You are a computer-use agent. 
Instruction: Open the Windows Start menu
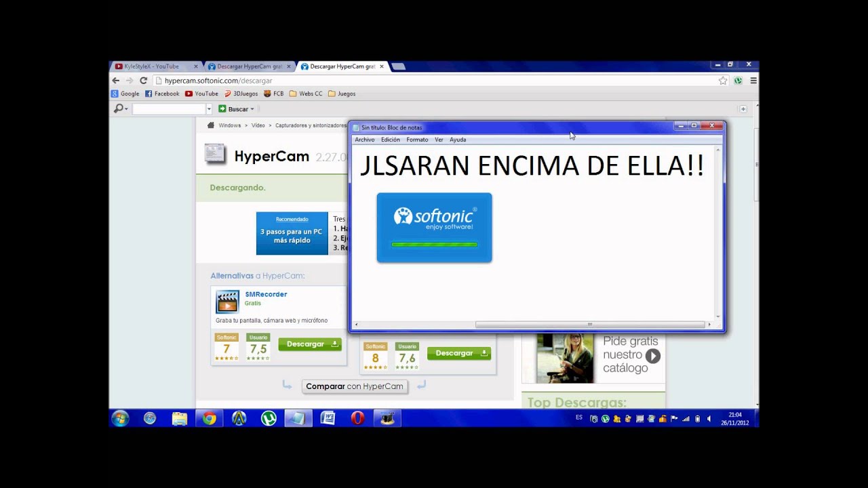120,418
